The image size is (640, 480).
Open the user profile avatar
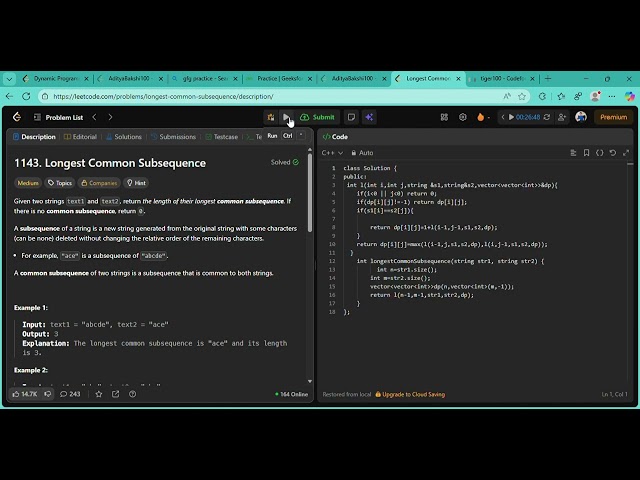click(x=581, y=117)
